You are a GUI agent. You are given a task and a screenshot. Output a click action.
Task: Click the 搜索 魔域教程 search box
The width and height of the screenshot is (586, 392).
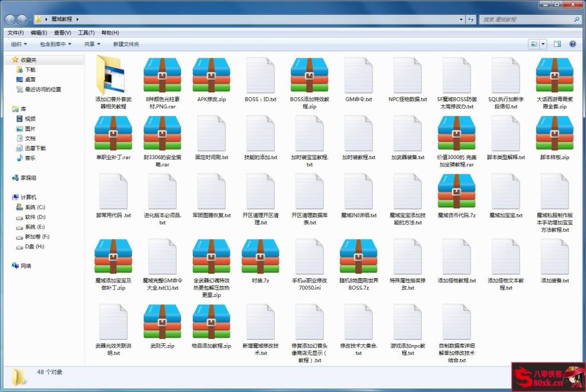pyautogui.click(x=526, y=19)
